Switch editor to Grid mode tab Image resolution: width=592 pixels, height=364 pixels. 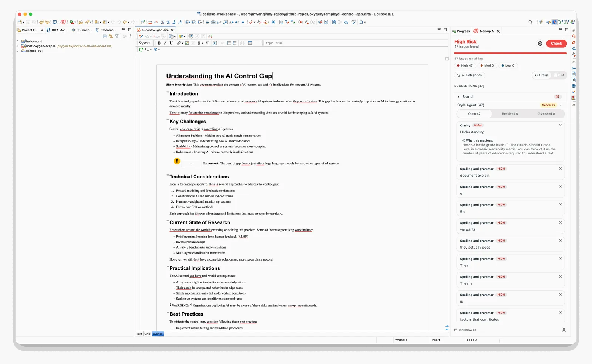pyautogui.click(x=147, y=334)
